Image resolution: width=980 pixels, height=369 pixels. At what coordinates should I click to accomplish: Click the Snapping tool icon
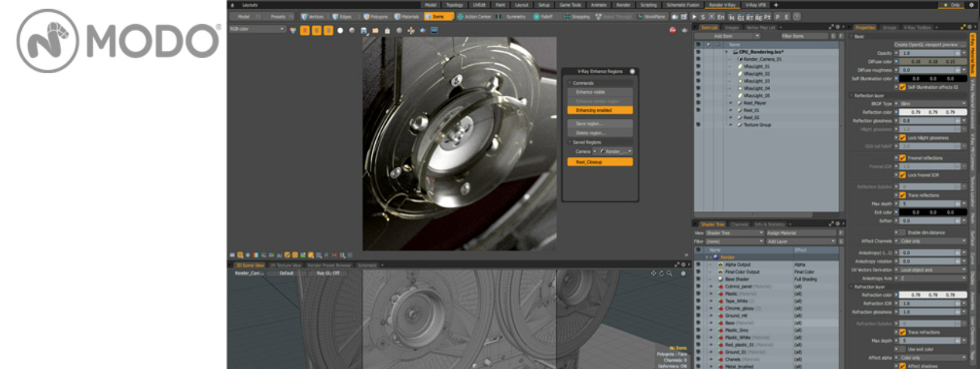click(577, 17)
